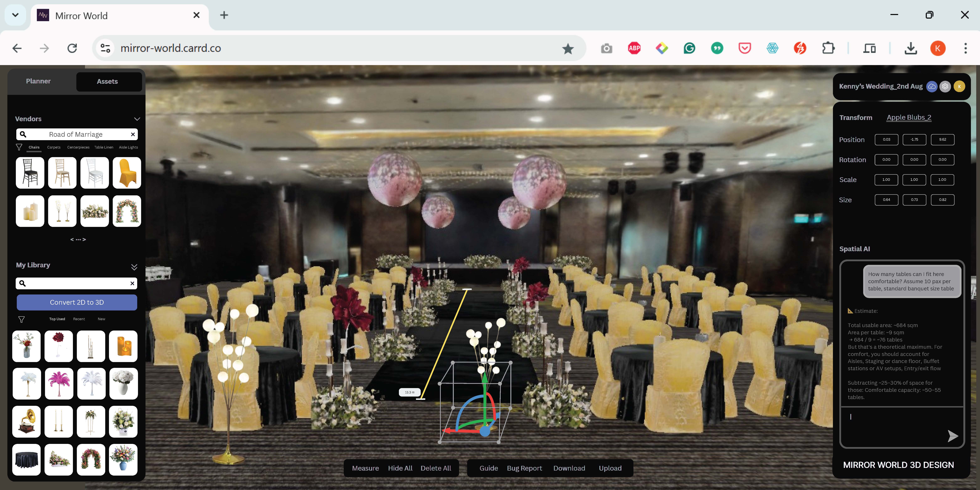Open project settings gear icon

point(945,86)
